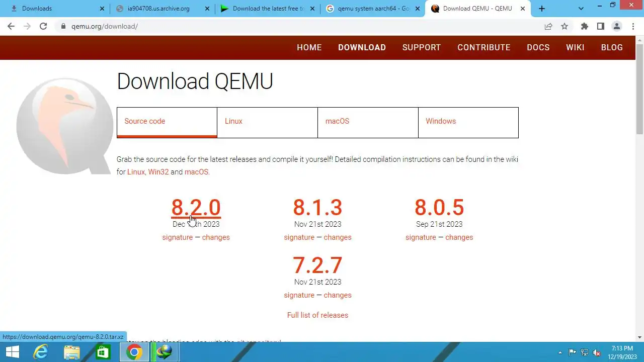
Task: Select the Linux download tab
Action: click(267, 122)
